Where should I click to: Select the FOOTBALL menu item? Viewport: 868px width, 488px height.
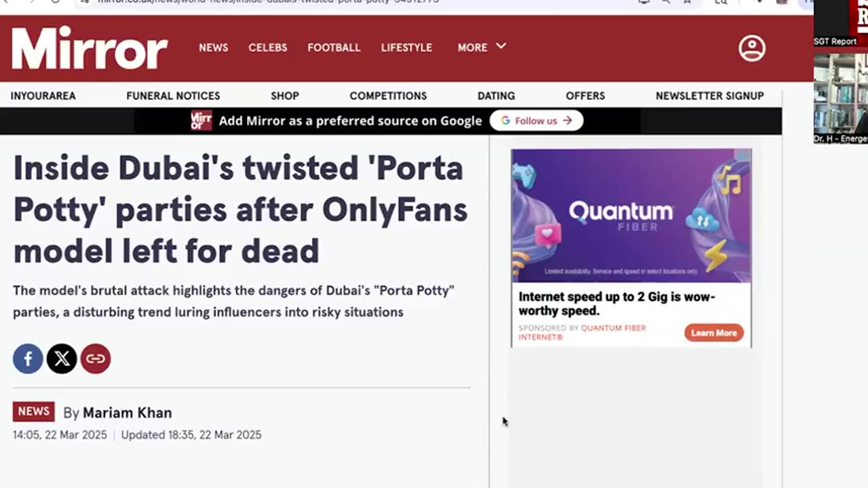pyautogui.click(x=334, y=47)
